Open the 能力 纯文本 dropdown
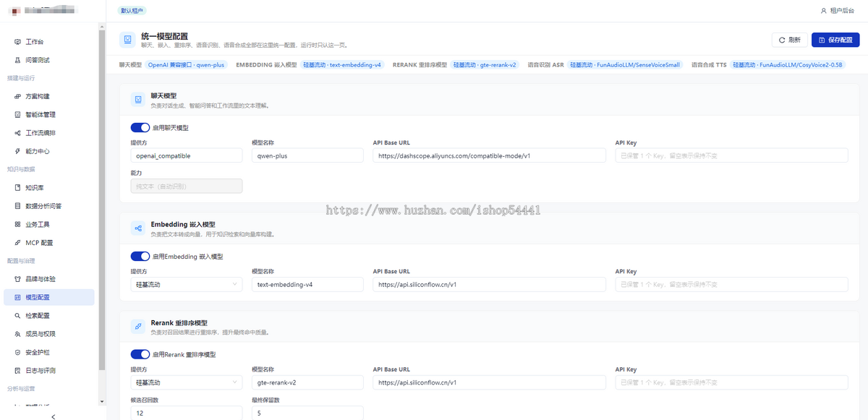Image resolution: width=868 pixels, height=420 pixels. 187,186
